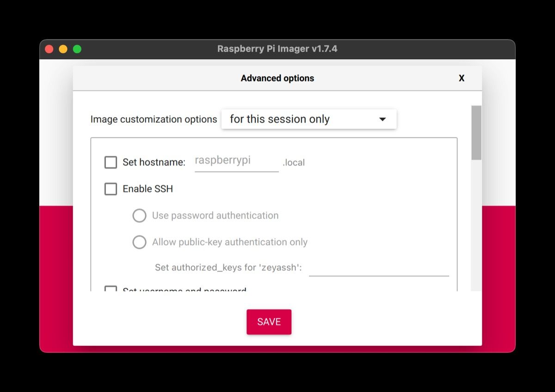Select "Use password authentication"
This screenshot has height=392, width=555.
pyautogui.click(x=139, y=215)
